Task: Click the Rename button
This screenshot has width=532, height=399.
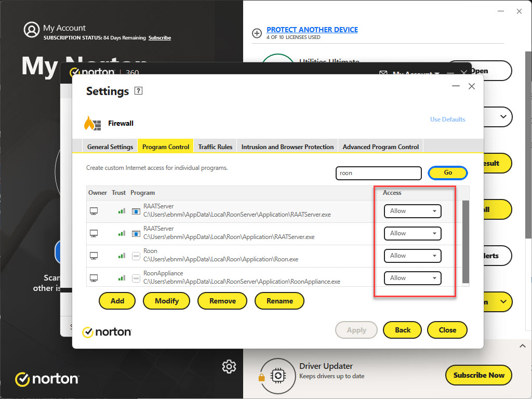Action: click(280, 301)
